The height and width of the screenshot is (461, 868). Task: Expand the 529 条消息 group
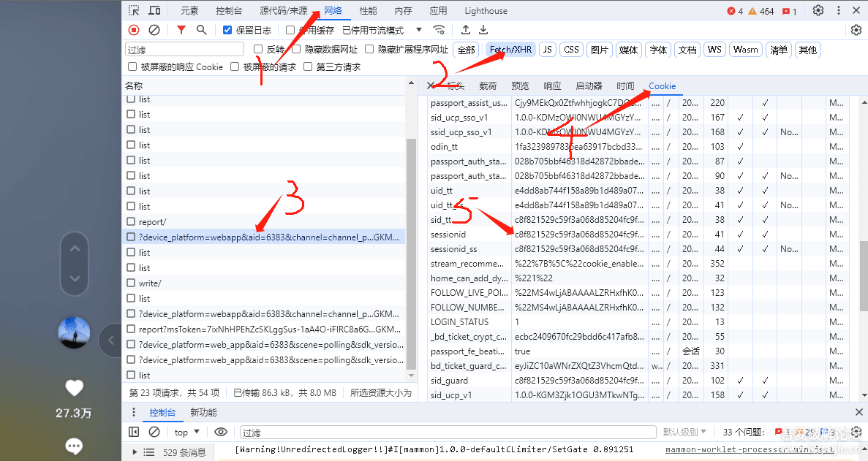coord(135,452)
